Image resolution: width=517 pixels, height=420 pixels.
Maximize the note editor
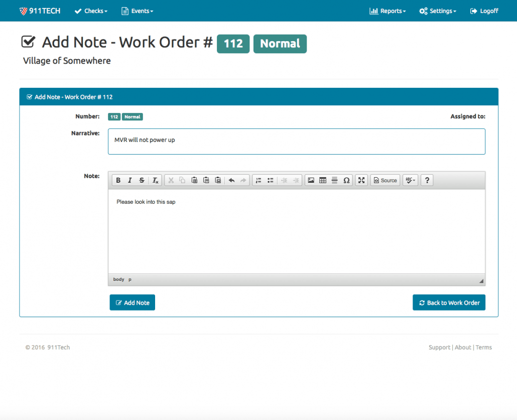[x=361, y=181]
